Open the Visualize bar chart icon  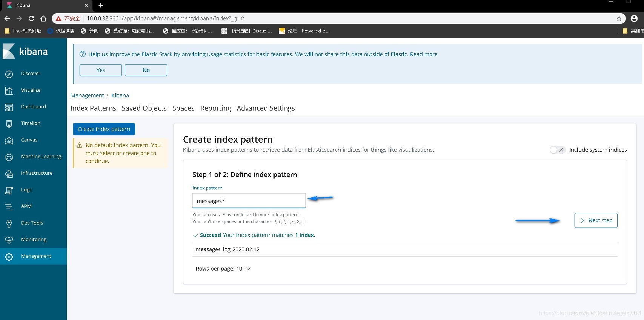point(9,91)
